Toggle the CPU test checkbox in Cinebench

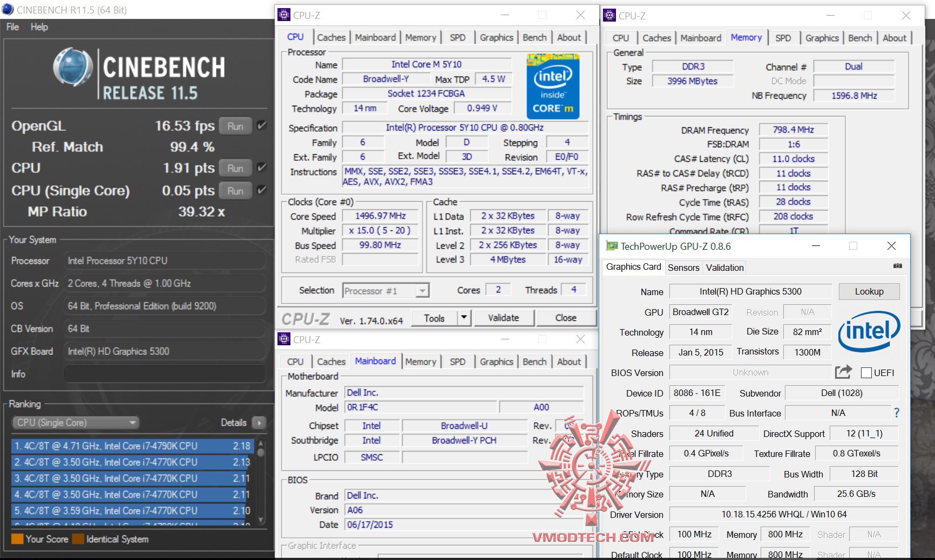coord(261,168)
